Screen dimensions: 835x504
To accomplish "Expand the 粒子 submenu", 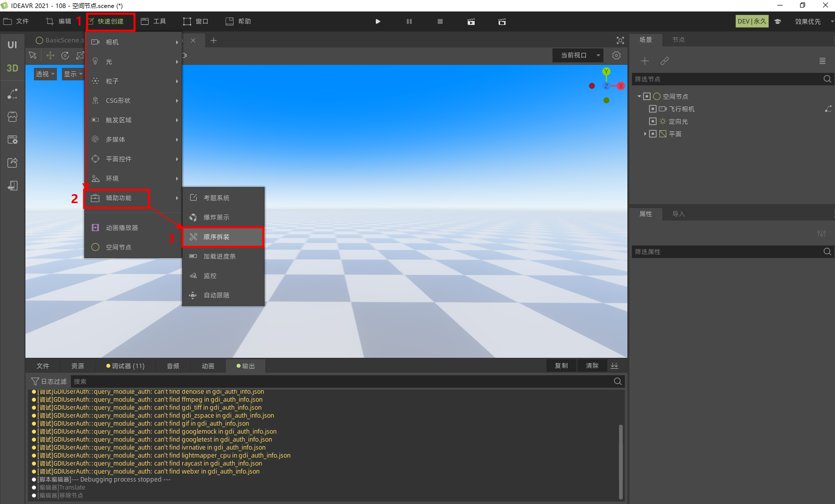I will 134,81.
